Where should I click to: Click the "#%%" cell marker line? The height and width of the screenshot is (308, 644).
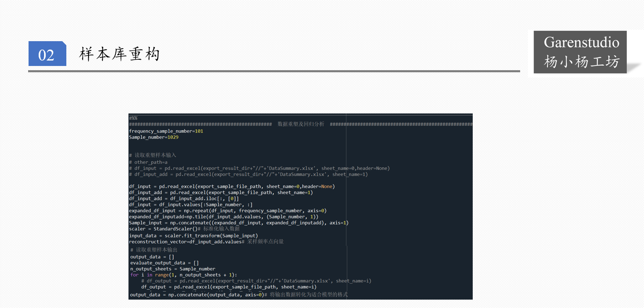point(133,118)
